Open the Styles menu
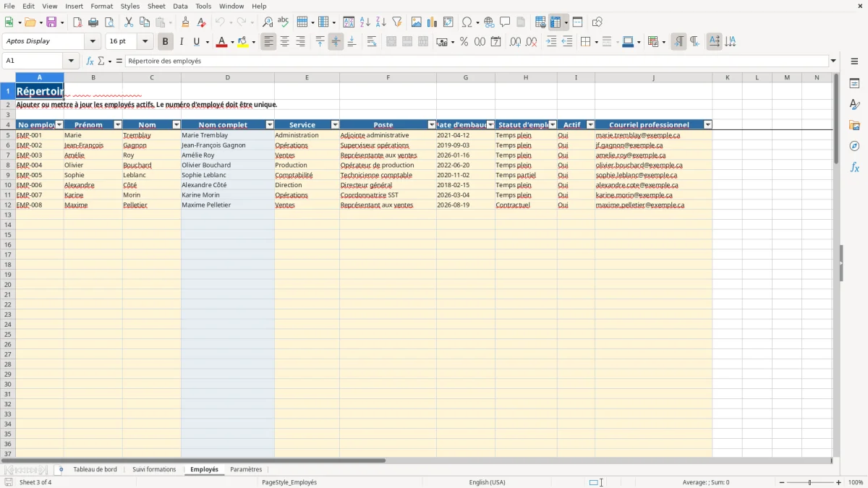868x488 pixels. pyautogui.click(x=130, y=6)
